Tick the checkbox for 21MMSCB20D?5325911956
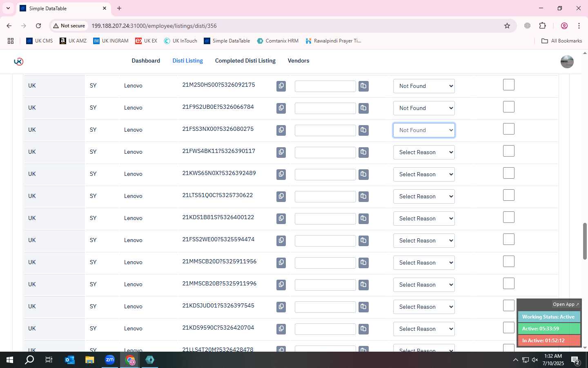The width and height of the screenshot is (588, 368). [508, 261]
